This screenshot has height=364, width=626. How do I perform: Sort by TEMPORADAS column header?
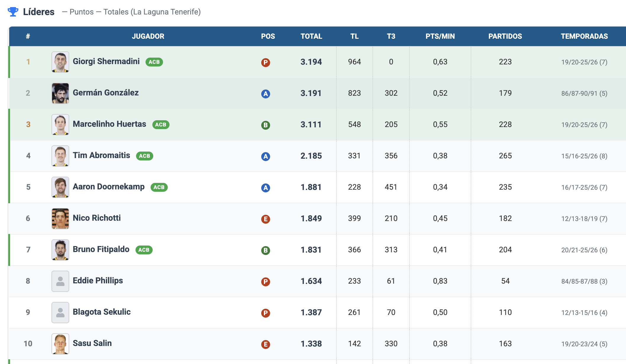pos(584,36)
